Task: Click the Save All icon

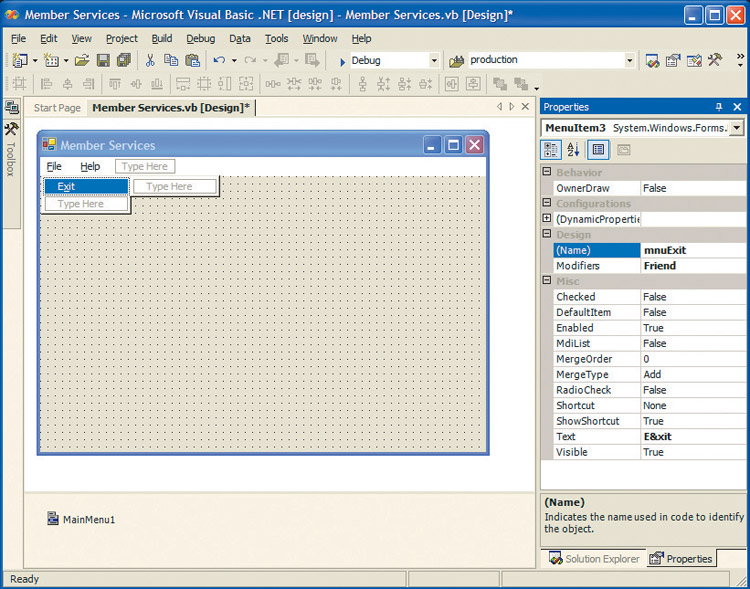Action: 124,60
